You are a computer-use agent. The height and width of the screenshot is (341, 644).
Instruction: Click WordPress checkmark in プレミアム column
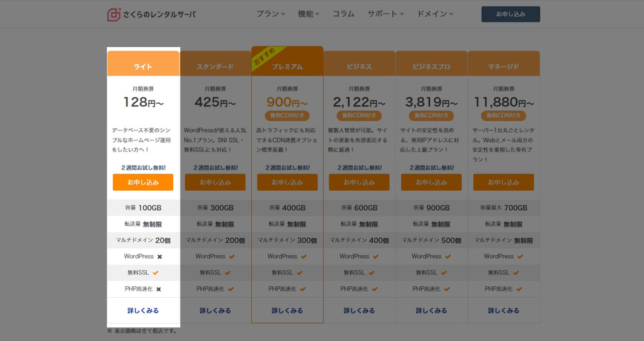303,257
